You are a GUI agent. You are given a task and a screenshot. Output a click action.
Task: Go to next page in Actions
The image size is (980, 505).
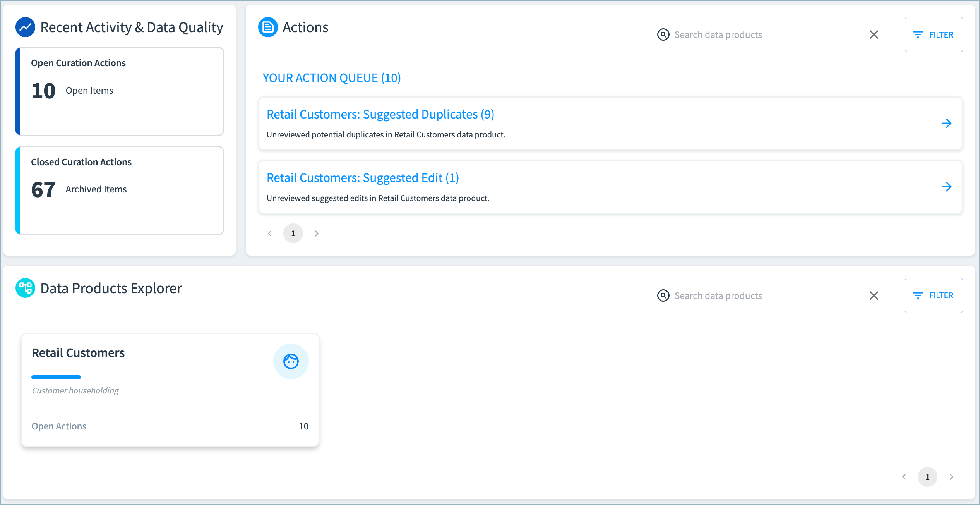(x=317, y=234)
